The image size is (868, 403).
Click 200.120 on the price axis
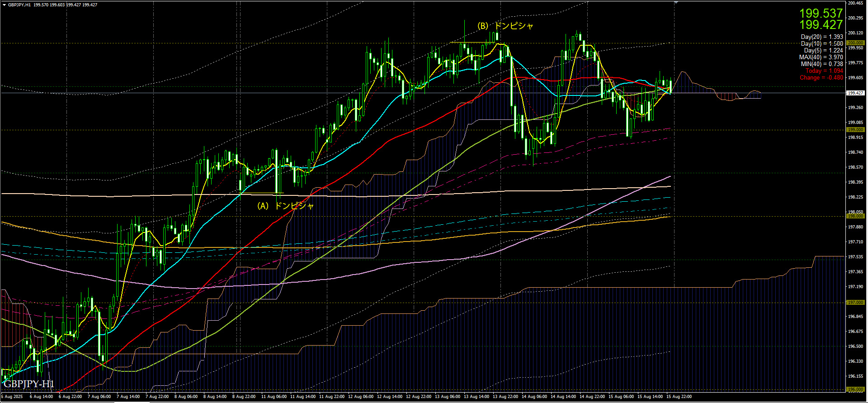(x=855, y=33)
